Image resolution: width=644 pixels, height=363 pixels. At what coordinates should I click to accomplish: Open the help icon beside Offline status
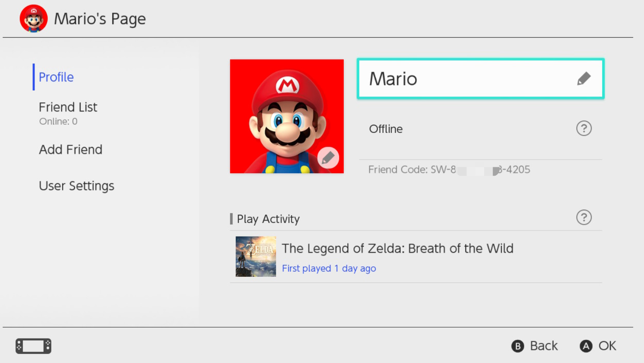[x=584, y=129]
